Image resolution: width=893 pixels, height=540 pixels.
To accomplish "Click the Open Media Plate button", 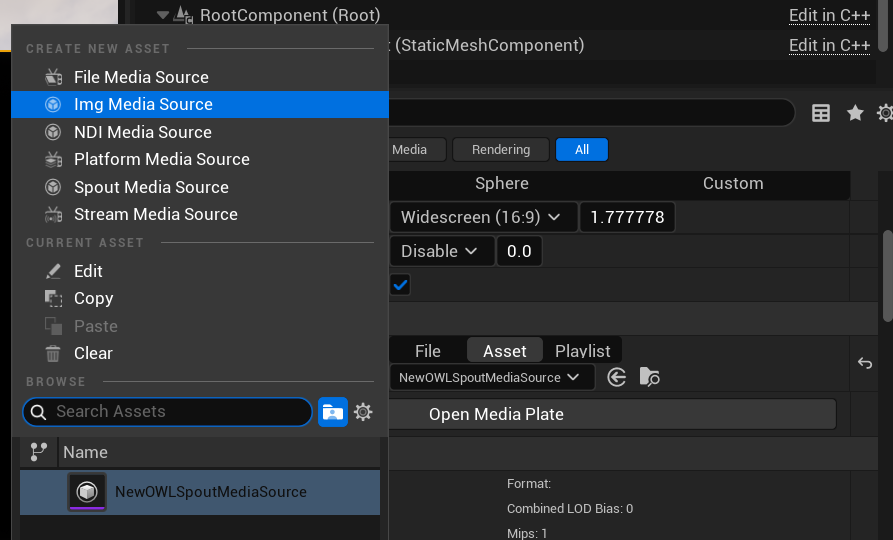I will point(613,414).
